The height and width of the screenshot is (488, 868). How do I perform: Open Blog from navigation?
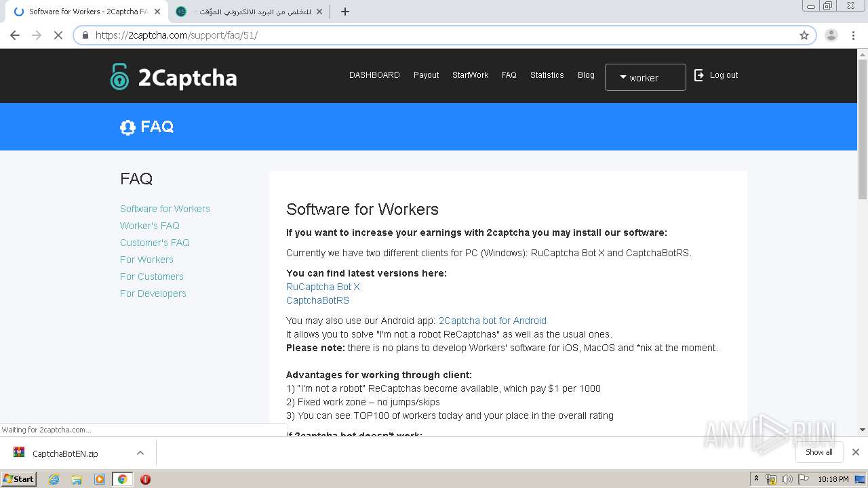coord(586,75)
